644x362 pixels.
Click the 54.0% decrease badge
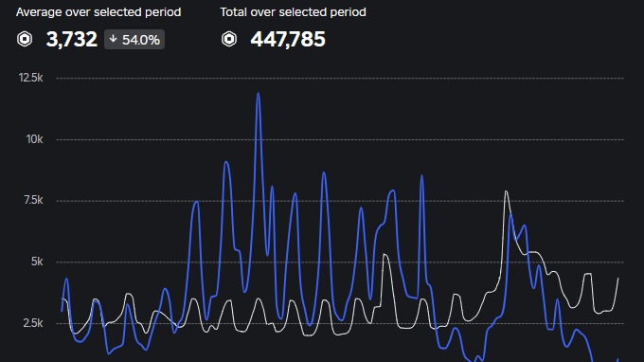point(134,40)
